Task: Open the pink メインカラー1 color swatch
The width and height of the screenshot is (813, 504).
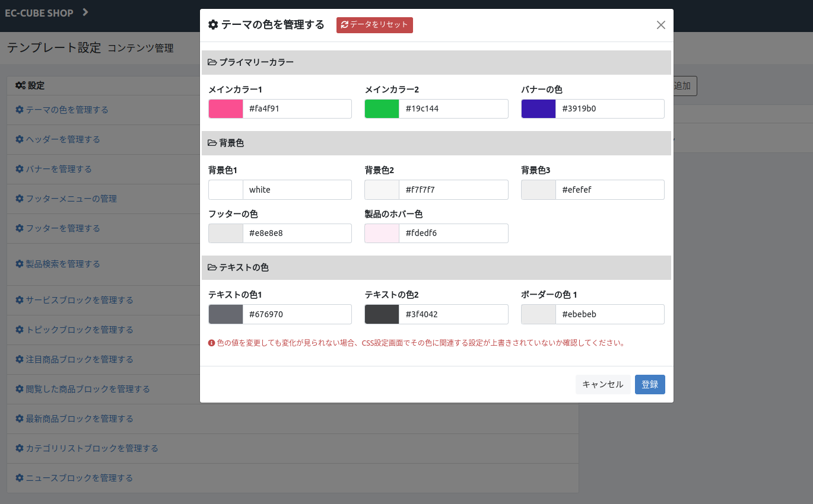Action: [x=226, y=109]
